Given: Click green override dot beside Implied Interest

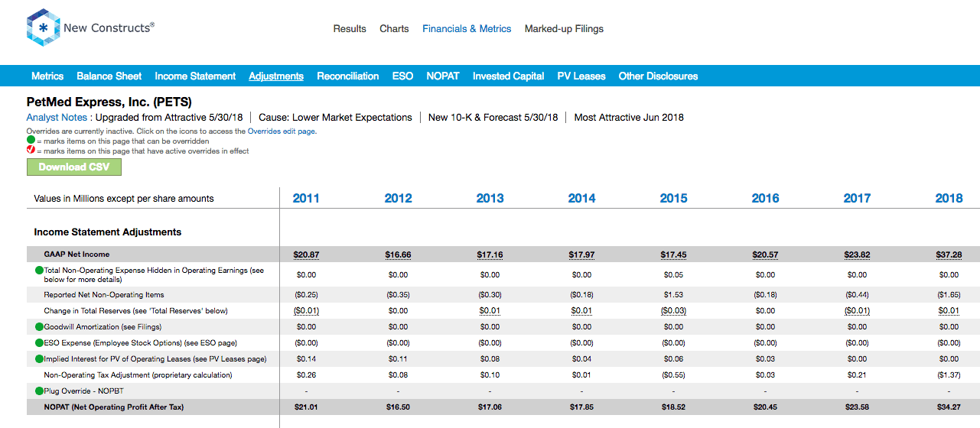Looking at the screenshot, I should (x=39, y=358).
